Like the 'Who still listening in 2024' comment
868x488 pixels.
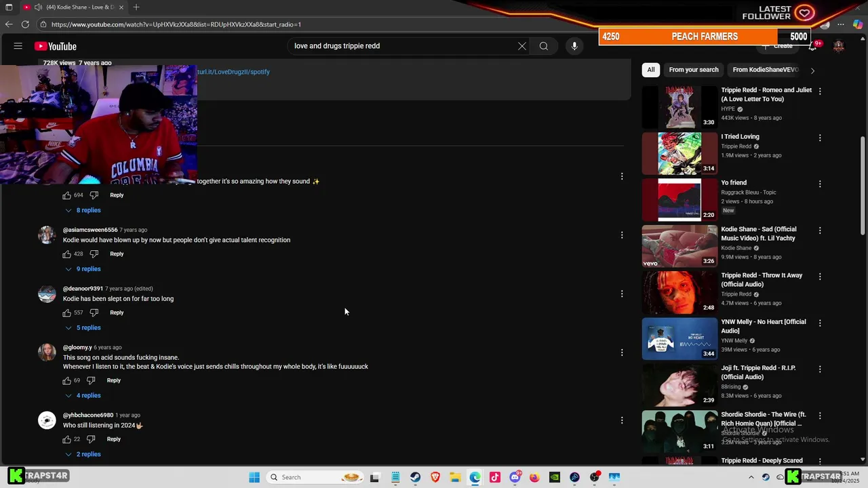tap(66, 439)
